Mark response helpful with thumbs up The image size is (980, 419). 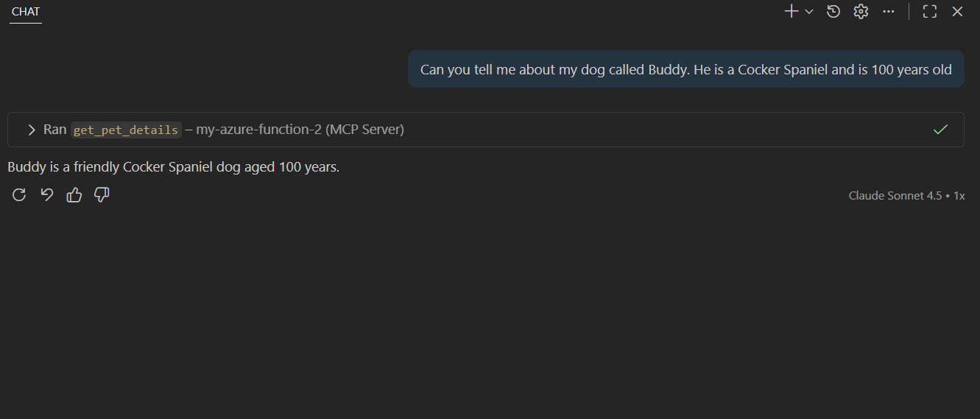pyautogui.click(x=74, y=195)
